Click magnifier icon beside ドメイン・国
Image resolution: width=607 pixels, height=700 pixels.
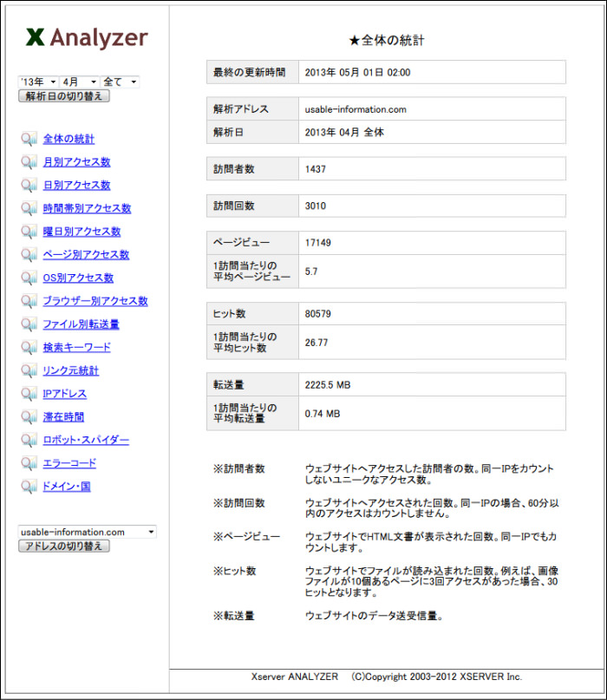tap(29, 487)
